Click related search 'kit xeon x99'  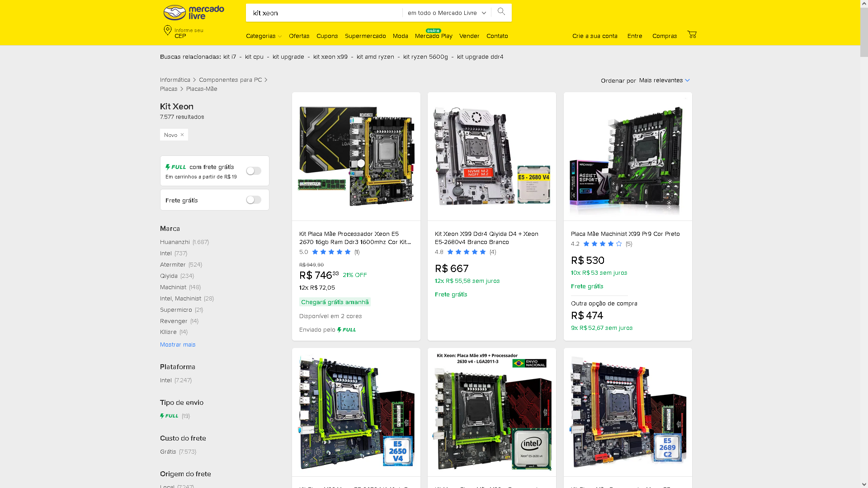pos(330,57)
